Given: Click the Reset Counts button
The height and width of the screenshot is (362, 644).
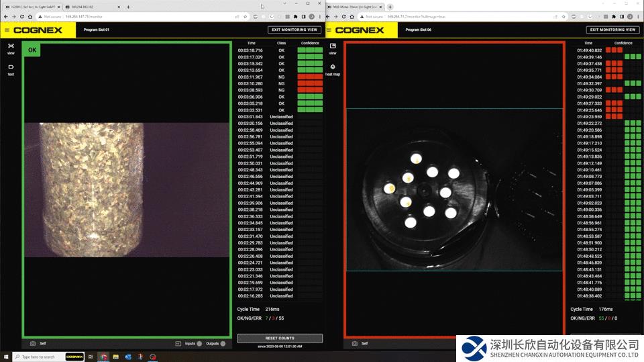Looking at the screenshot, I should [280, 338].
